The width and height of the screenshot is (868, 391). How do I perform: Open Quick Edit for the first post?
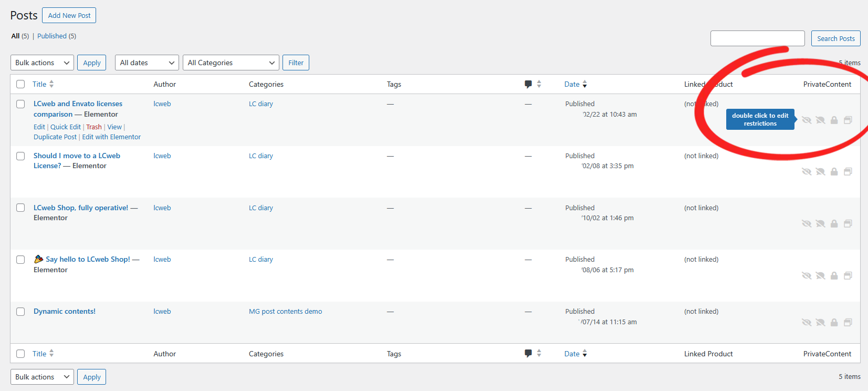point(66,127)
